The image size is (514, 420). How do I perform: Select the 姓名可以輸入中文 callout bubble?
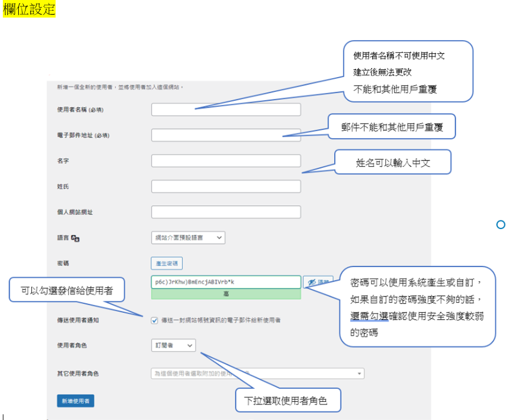point(393,163)
